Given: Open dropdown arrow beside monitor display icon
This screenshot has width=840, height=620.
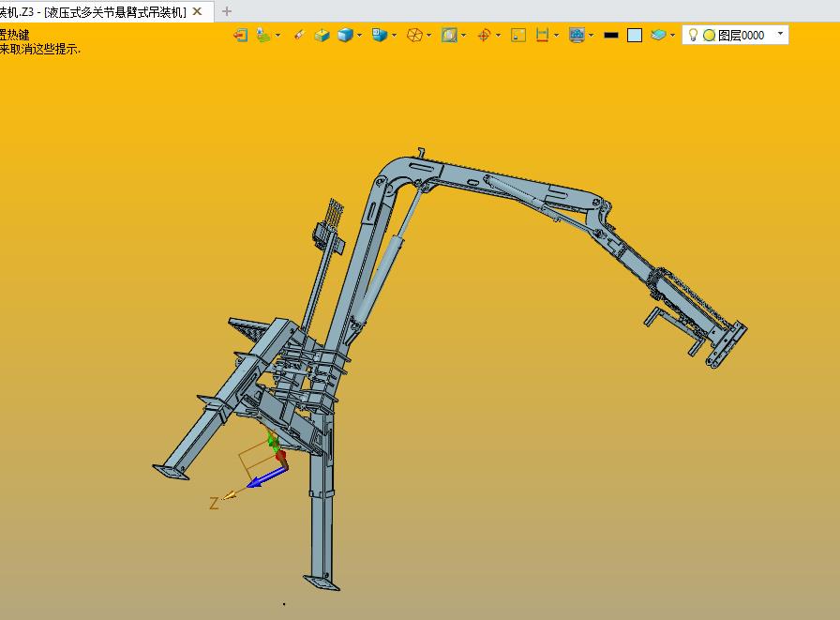Looking at the screenshot, I should point(591,36).
